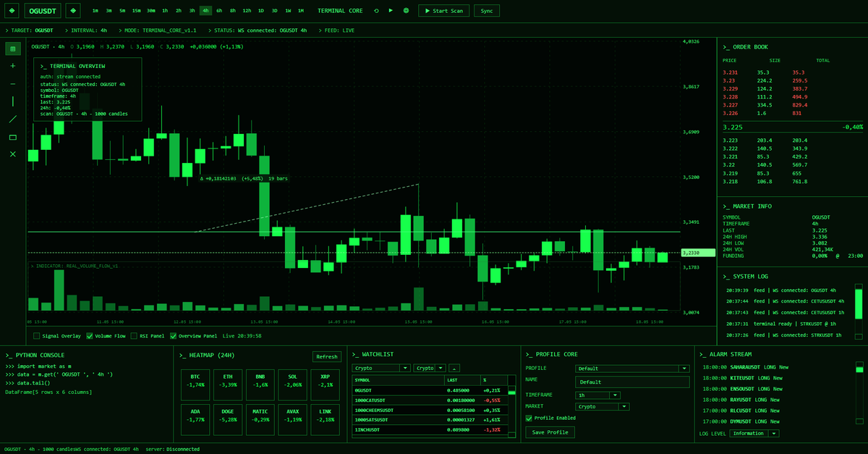
Task: Click the 3.231 ask price in order book
Action: tap(730, 72)
